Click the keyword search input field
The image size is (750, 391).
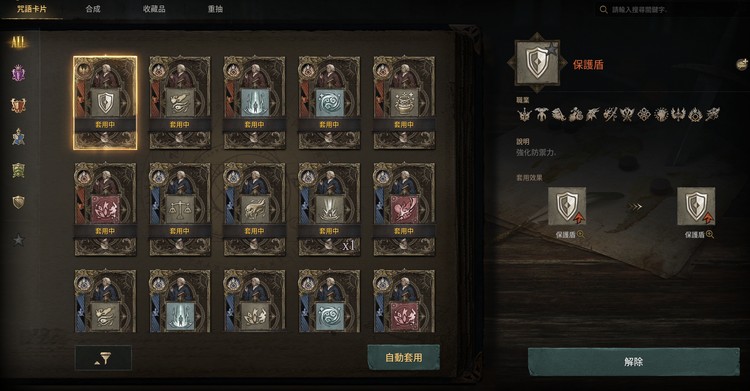point(670,10)
